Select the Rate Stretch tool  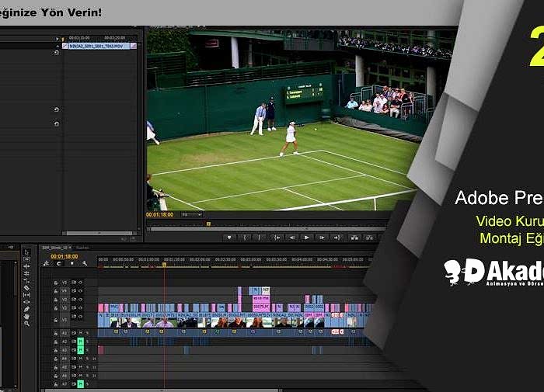coord(26,281)
